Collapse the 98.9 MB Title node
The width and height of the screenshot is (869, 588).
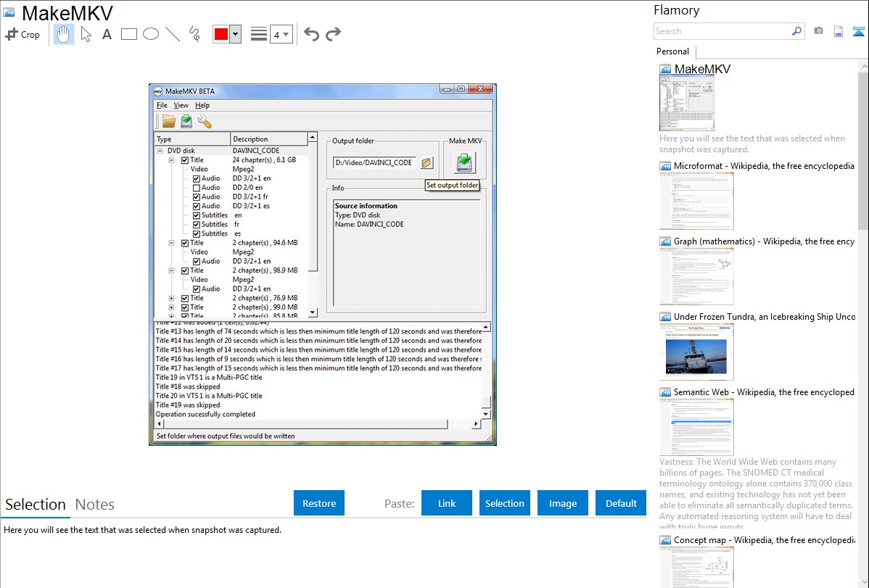[x=172, y=271]
